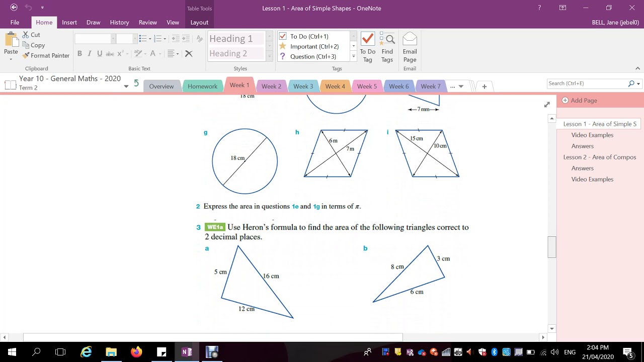Expand the numbered list style dropdown
Screen dimensions: 644x362
[165, 39]
